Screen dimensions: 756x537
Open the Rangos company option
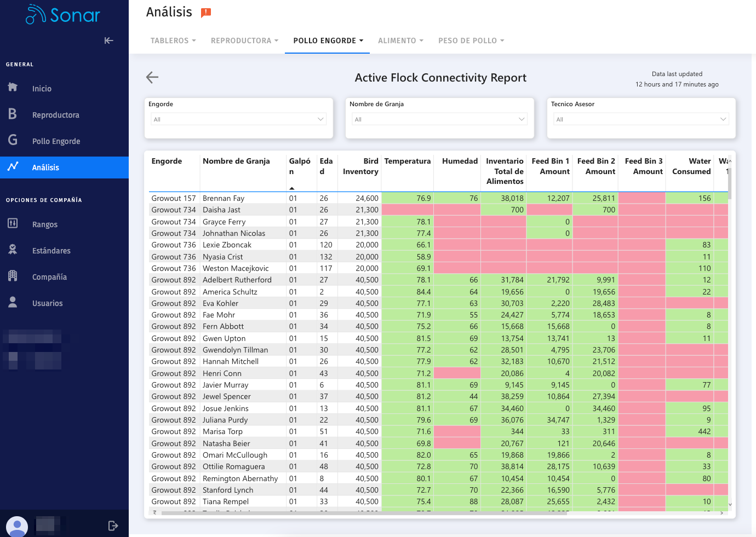click(45, 224)
